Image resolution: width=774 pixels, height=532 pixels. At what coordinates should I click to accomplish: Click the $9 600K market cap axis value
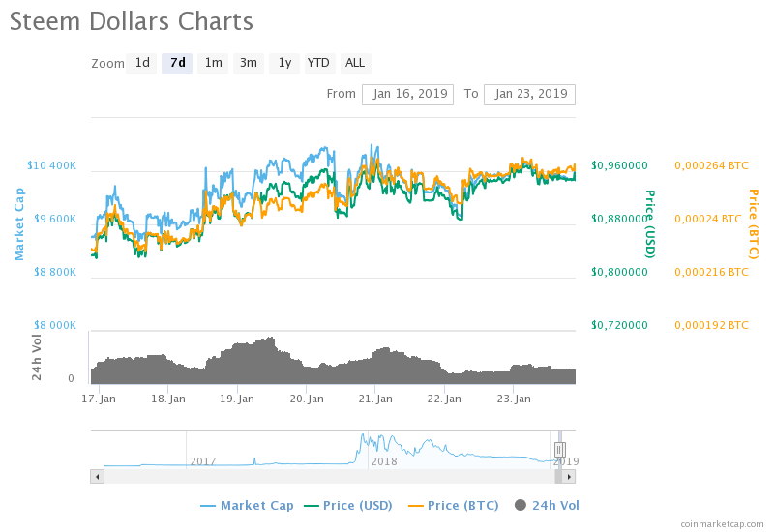[55, 219]
